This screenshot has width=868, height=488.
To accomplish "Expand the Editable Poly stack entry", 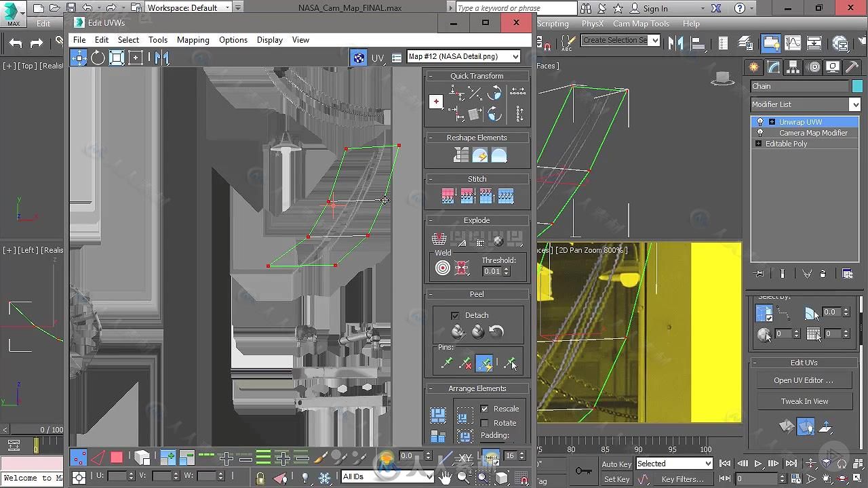I will coord(758,144).
